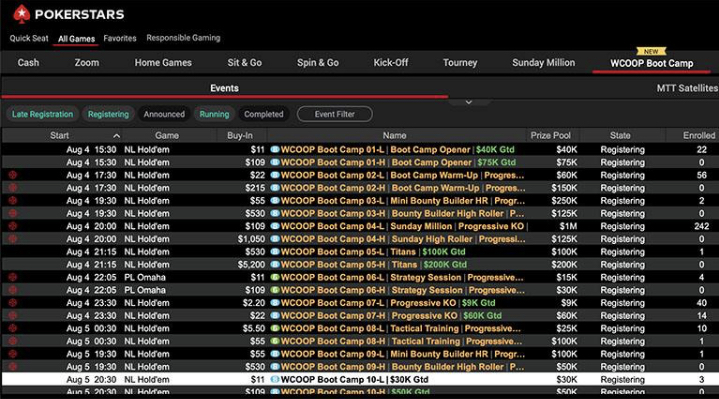Sort by the Buy-In column header

240,136
